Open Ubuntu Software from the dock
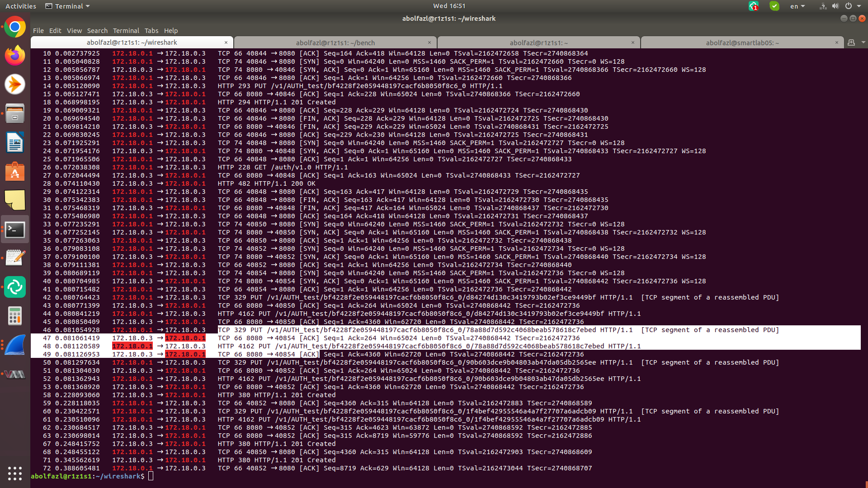The width and height of the screenshot is (868, 488). pyautogui.click(x=15, y=172)
